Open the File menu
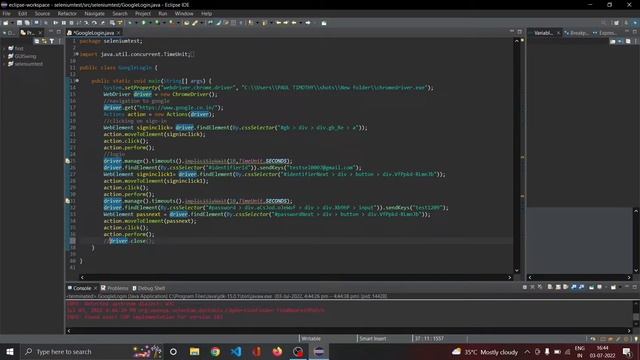Screen dimensions: 640x360 click(x=7, y=13)
